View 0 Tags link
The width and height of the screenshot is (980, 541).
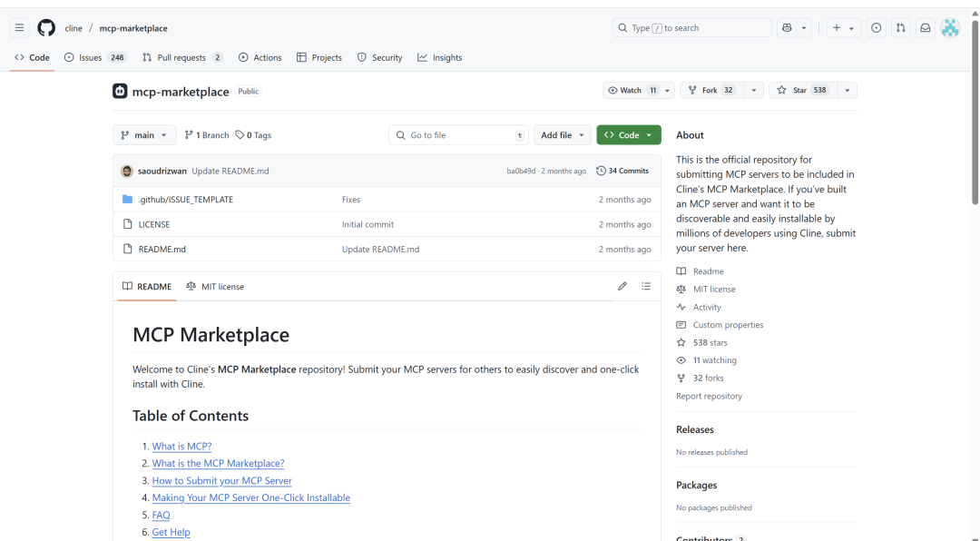click(253, 135)
